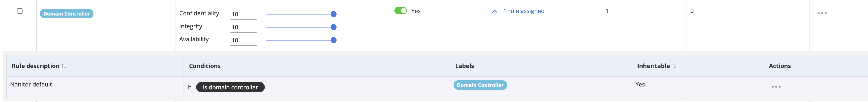
Task: Collapse the assigned rules with the chevron
Action: coord(494,11)
